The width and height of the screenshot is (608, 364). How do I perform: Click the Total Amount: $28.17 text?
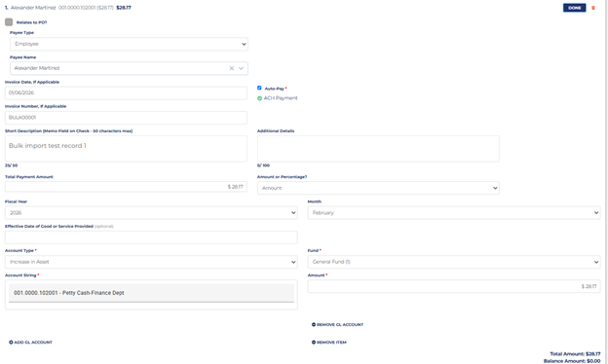(x=575, y=354)
